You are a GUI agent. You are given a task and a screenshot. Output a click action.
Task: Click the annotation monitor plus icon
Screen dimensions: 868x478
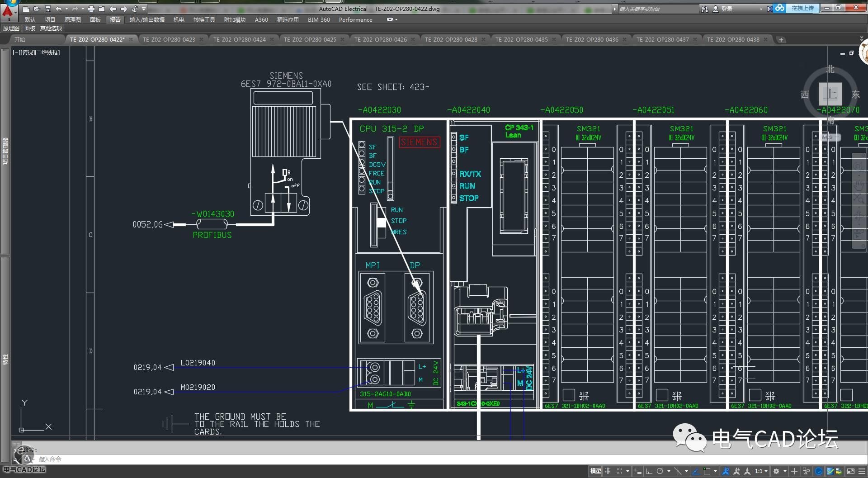(794, 471)
